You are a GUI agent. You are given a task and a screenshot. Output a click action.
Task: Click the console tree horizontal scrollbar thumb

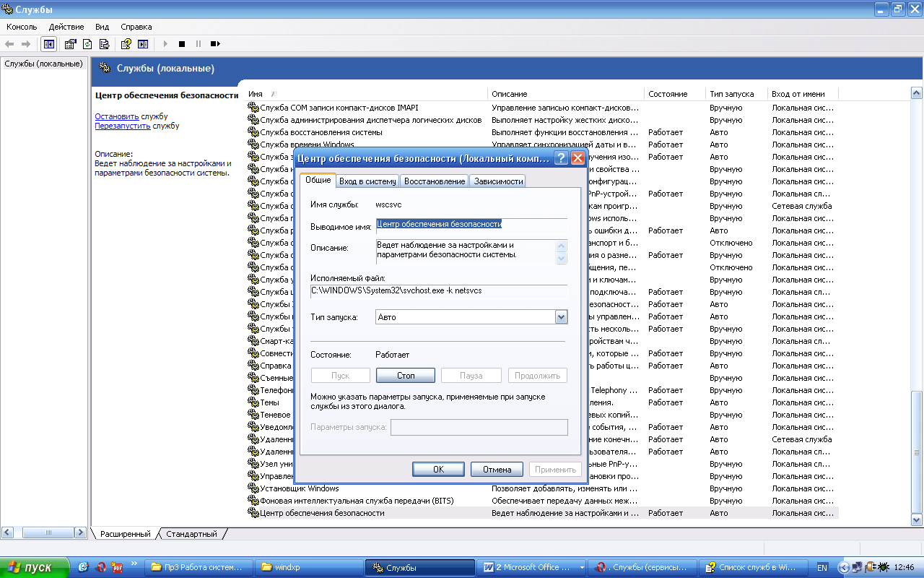click(x=50, y=532)
